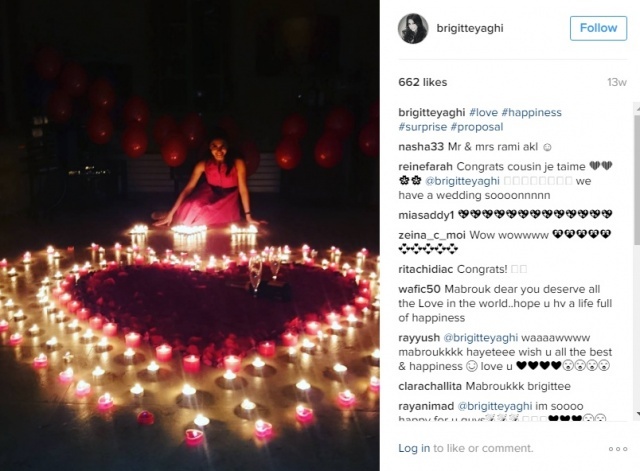Open reinefarah commenter profile

tap(425, 167)
